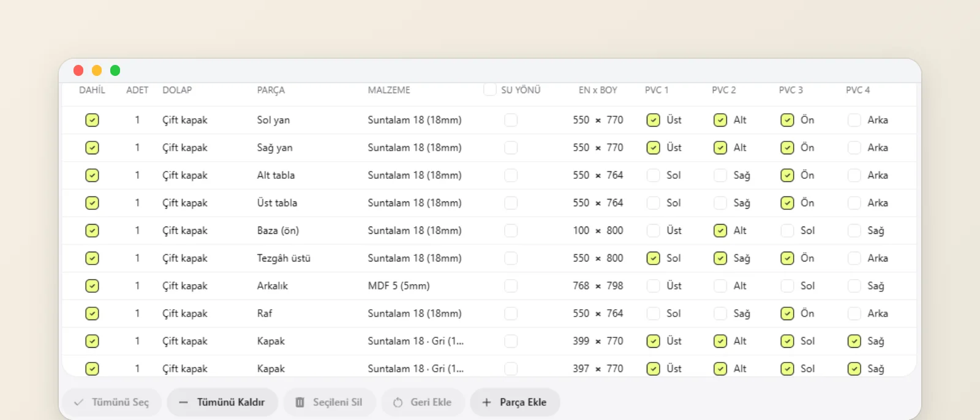Click the Geri Ekle button
This screenshot has width=980, height=420.
click(x=423, y=402)
